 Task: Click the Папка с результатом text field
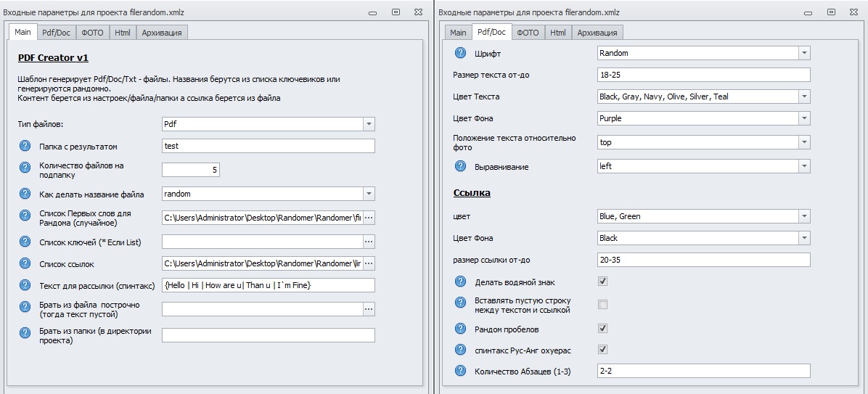click(x=268, y=146)
